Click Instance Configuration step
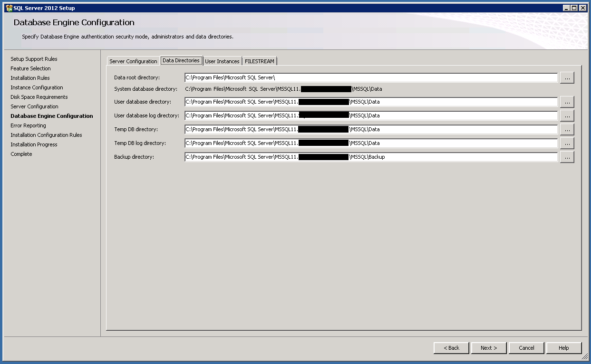Screen dimensions: 591x364 click(x=37, y=87)
